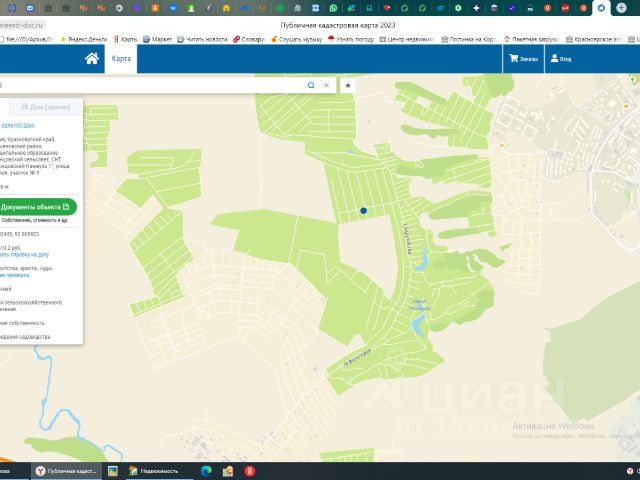Clear the search field with X icon

click(326, 86)
